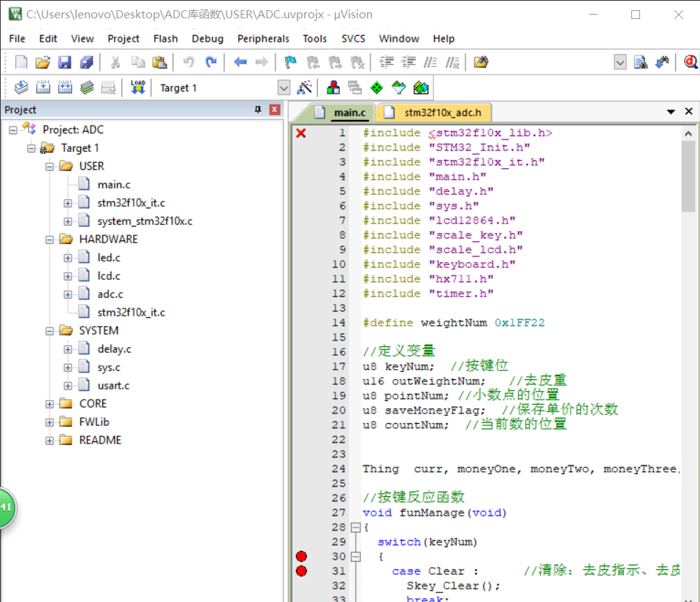The width and height of the screenshot is (700, 602).
Task: Toggle the breakpoint on line 30
Action: click(x=301, y=556)
